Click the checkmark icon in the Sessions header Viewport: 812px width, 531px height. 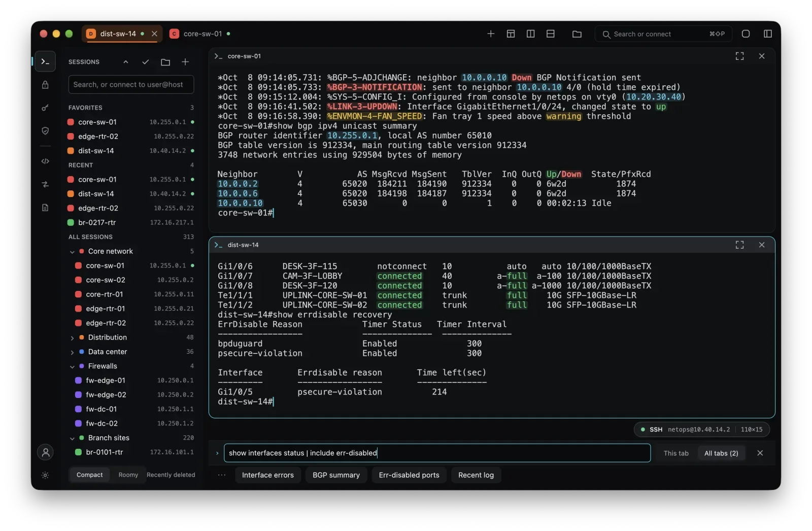click(x=146, y=62)
